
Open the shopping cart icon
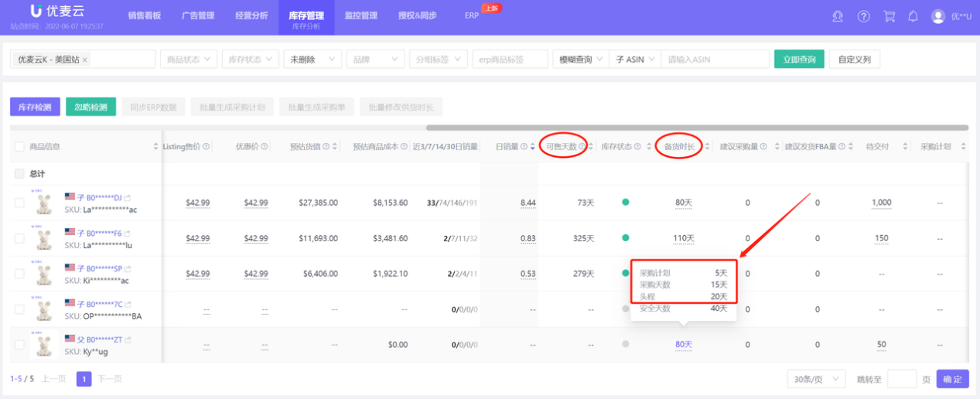point(889,16)
